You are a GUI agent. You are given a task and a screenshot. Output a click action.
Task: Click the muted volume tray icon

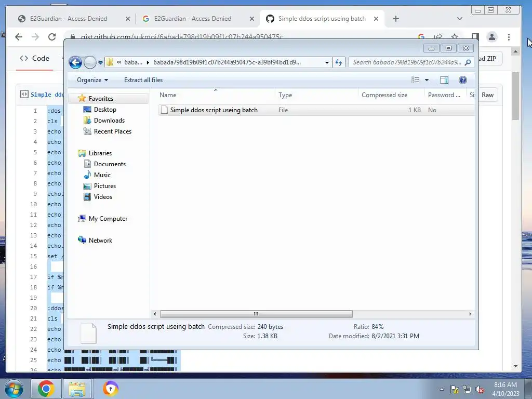480,390
